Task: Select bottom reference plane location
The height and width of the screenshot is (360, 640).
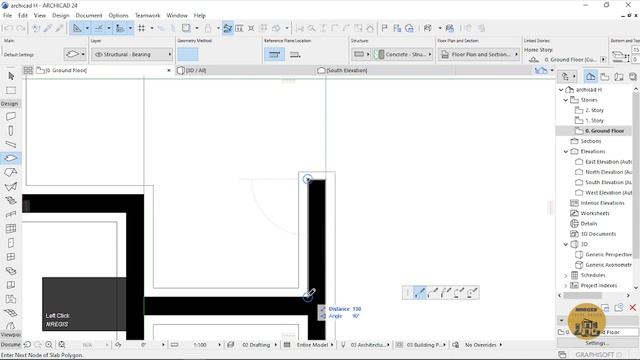Action: pos(295,54)
